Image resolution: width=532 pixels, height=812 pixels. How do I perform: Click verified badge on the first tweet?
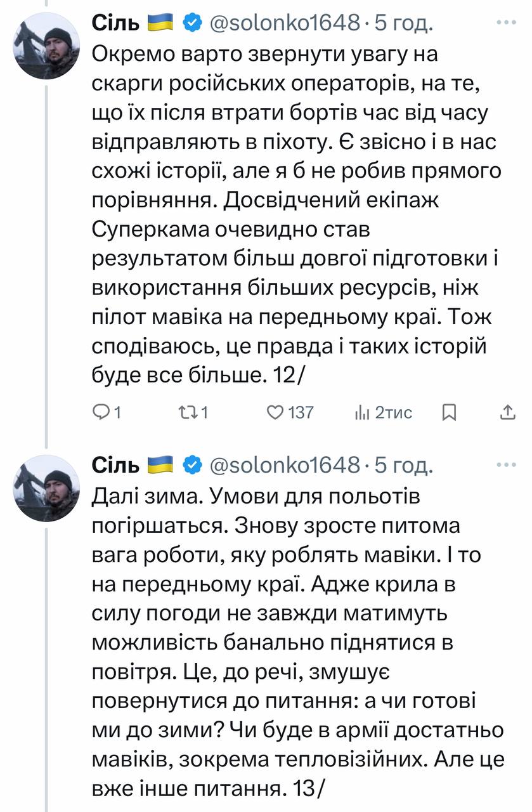191,23
